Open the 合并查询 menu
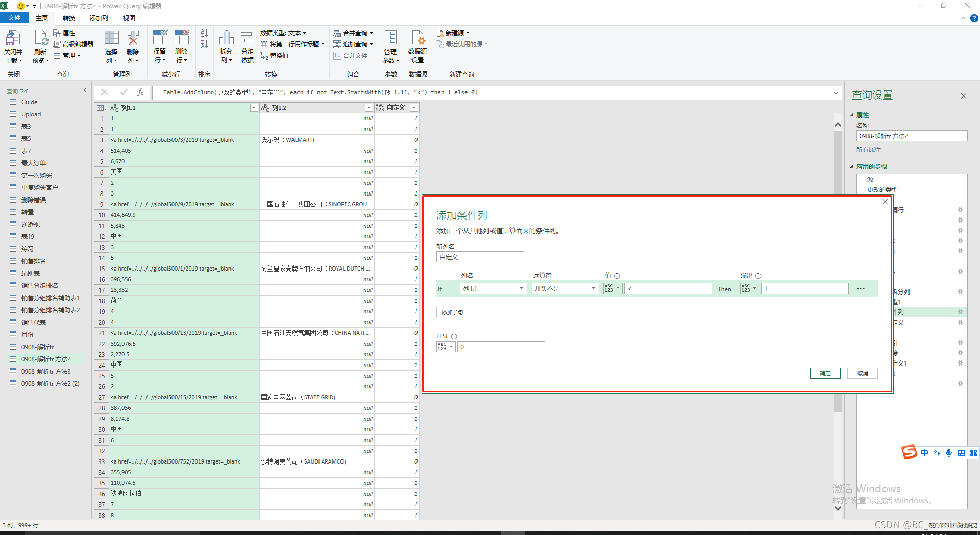 (x=353, y=33)
